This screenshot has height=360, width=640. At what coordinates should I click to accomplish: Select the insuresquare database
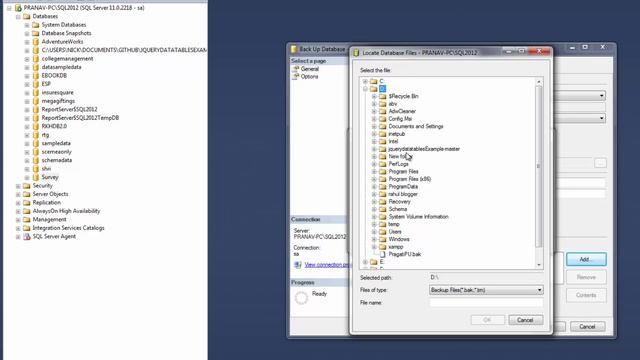coord(58,93)
